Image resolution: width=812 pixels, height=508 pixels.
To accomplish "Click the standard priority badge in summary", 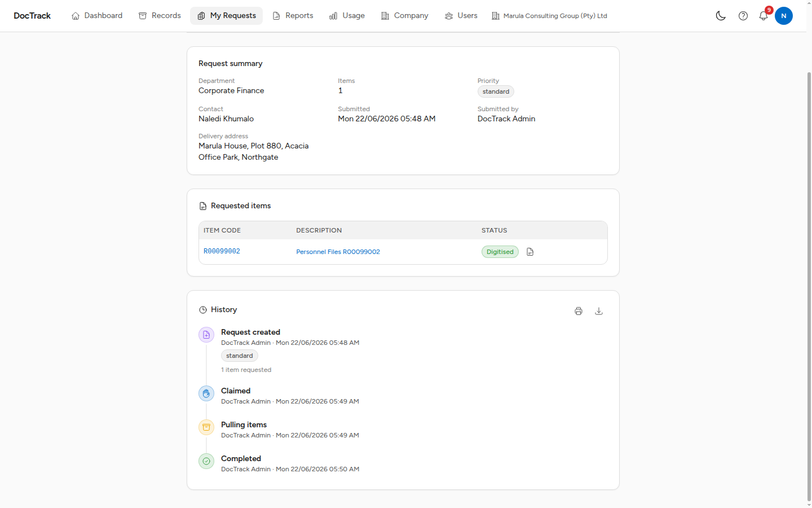I will tap(496, 91).
